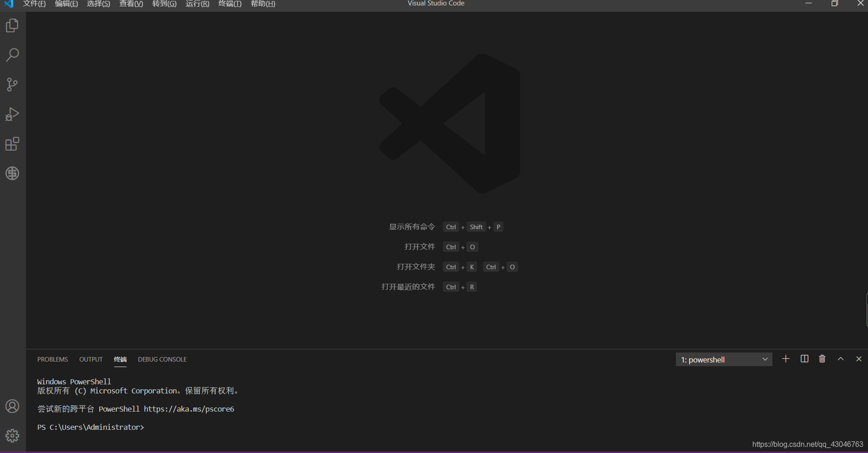Open the 编辑(E) menu
This screenshot has width=868, height=453.
coord(66,4)
